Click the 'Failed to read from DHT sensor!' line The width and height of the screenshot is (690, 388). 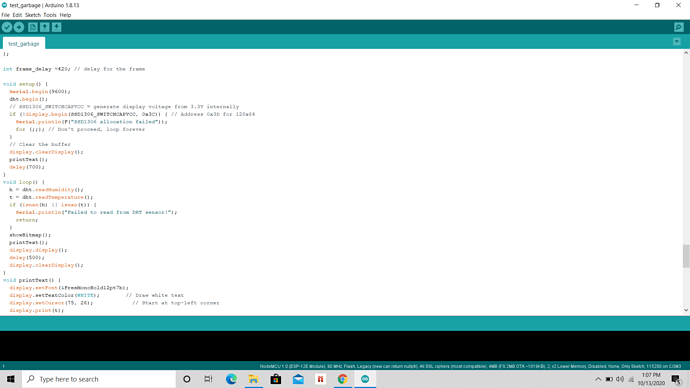point(96,212)
